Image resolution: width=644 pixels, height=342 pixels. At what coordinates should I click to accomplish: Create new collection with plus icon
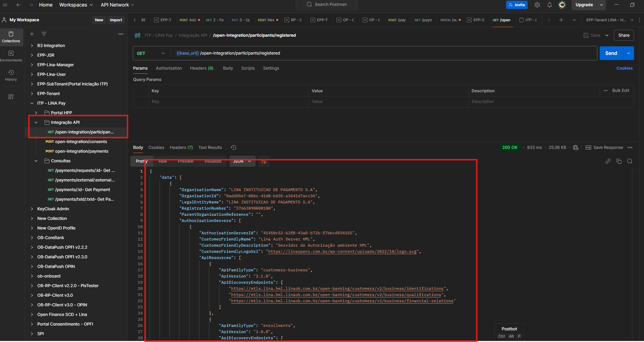click(32, 34)
